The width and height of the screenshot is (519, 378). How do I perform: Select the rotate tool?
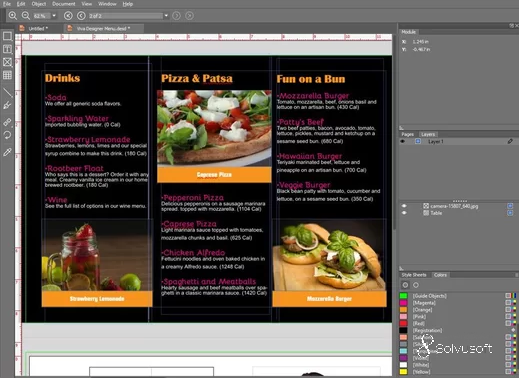click(7, 135)
